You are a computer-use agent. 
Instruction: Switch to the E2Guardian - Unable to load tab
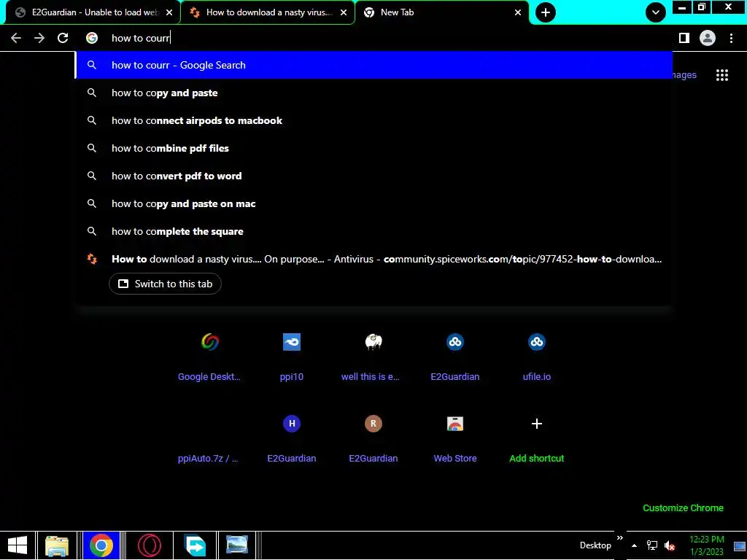coord(93,12)
